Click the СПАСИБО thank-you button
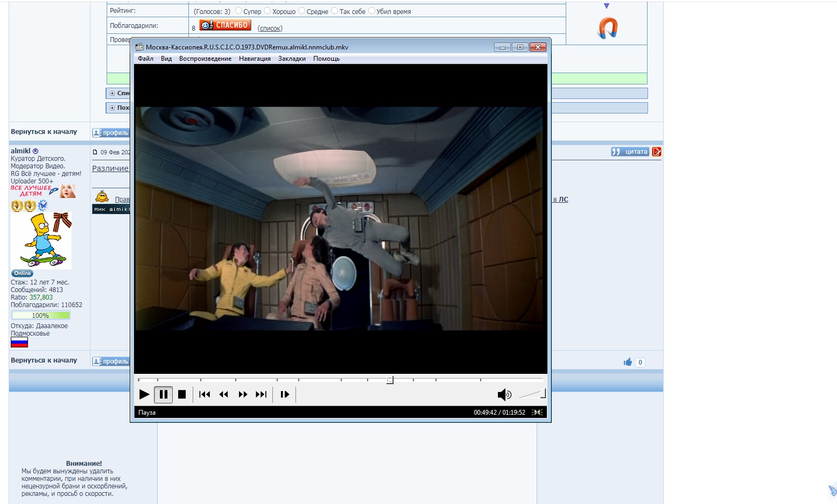837x504 pixels. [x=225, y=25]
